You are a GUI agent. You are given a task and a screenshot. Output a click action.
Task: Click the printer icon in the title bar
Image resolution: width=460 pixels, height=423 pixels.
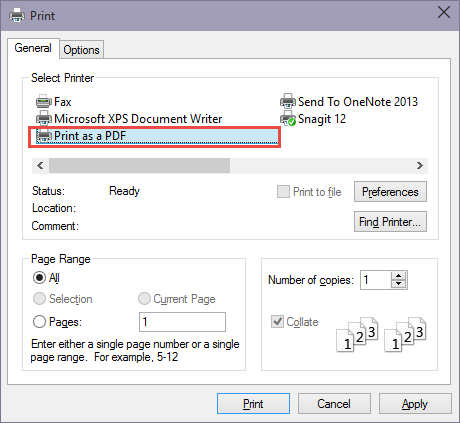tap(17, 16)
